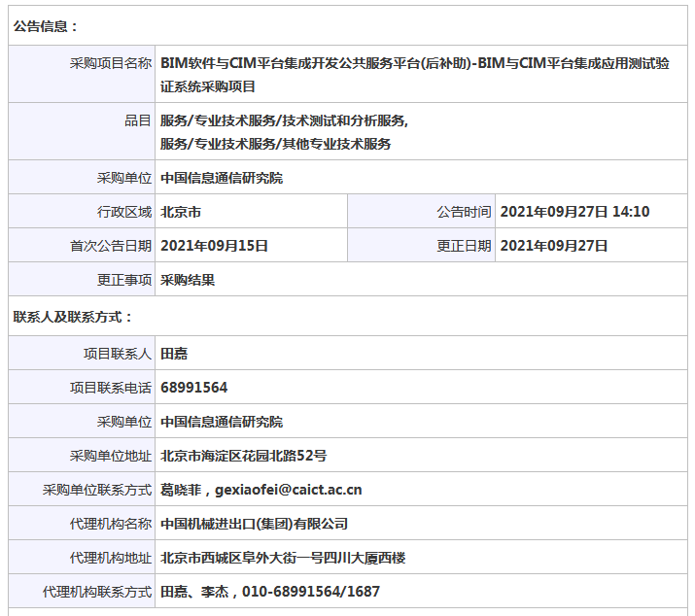This screenshot has width=695, height=616.
Task: Select the contact name 田嘉 beside 项目联系人
Action: point(174,354)
